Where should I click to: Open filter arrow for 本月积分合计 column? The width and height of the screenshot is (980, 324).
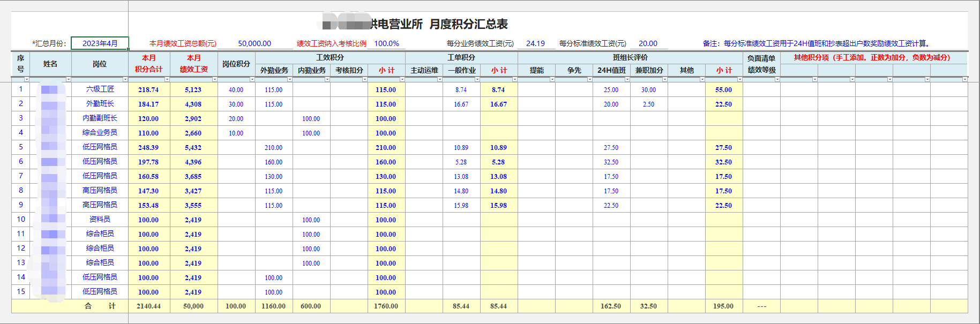click(x=167, y=79)
